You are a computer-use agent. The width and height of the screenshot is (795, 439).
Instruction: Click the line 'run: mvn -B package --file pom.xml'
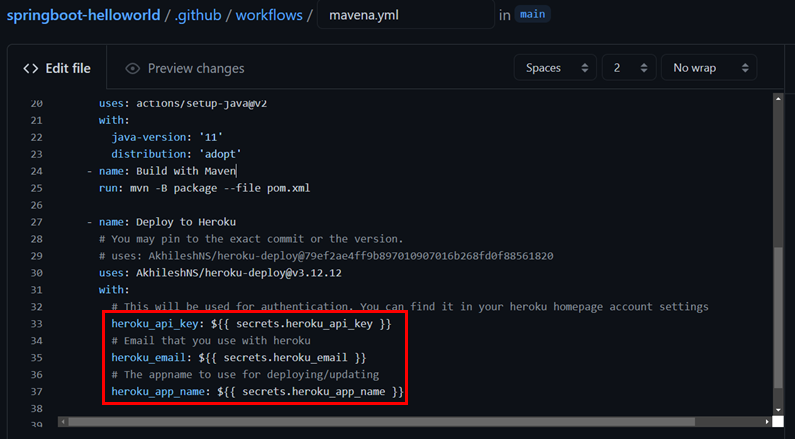click(204, 188)
